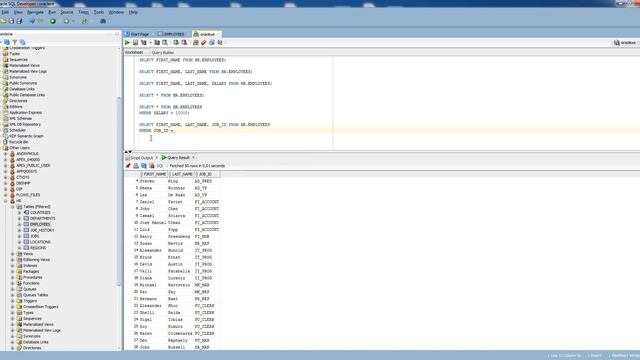Click the refresh icon in Connections panel toolbar

pos(7,42)
